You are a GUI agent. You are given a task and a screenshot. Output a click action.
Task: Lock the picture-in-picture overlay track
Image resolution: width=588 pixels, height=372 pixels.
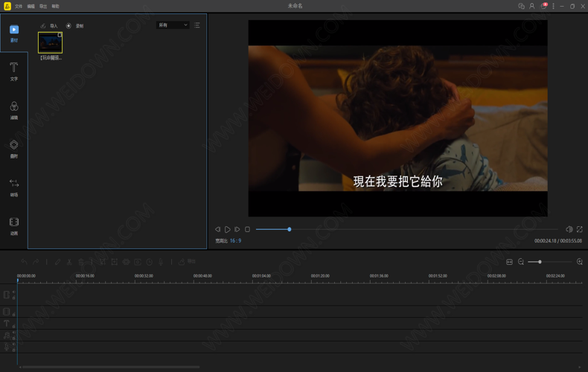pyautogui.click(x=14, y=314)
